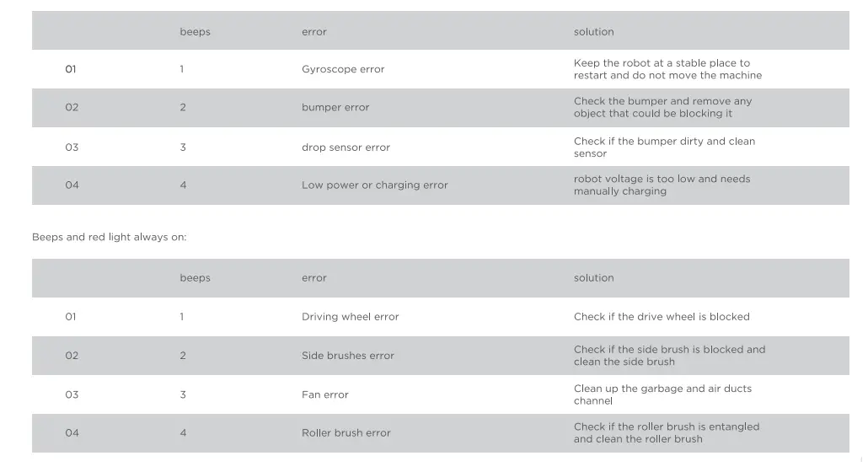Click row number 01 beside Gyroscope error
Image resolution: width=868 pixels, height=472 pixels.
pos(71,69)
